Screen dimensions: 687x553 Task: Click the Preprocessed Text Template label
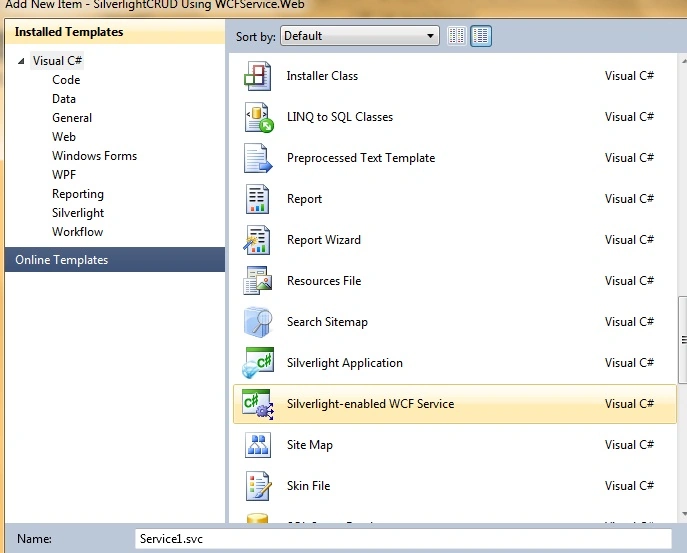tap(361, 158)
